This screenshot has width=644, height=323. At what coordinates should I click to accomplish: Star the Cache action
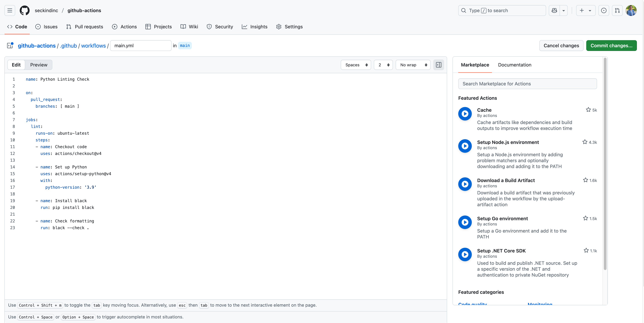(588, 110)
